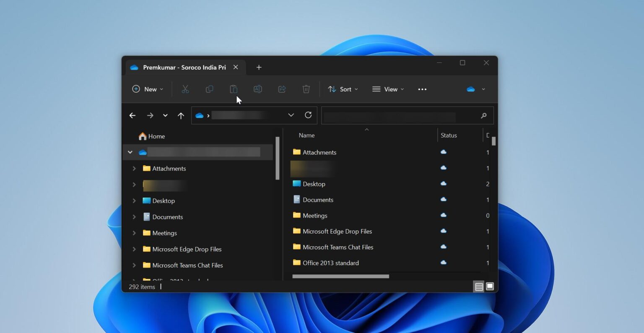Viewport: 644px width, 333px height.
Task: Click the New button
Action: click(x=147, y=89)
